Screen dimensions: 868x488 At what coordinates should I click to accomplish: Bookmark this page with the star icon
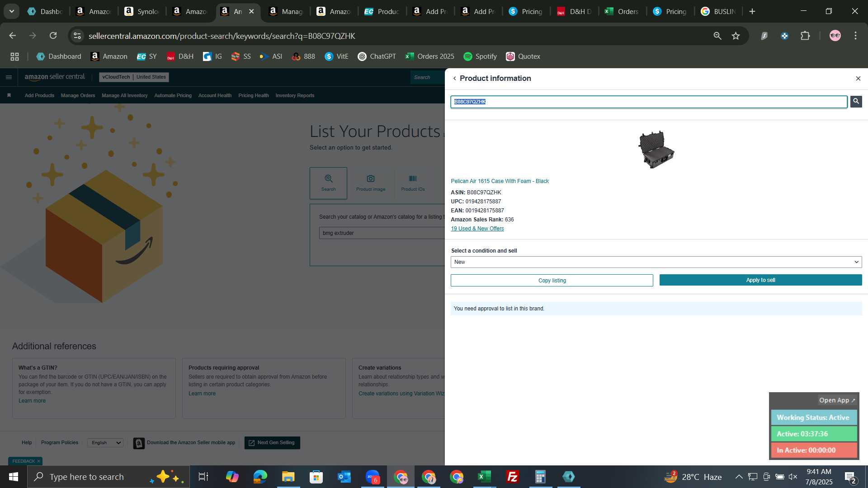click(x=736, y=36)
